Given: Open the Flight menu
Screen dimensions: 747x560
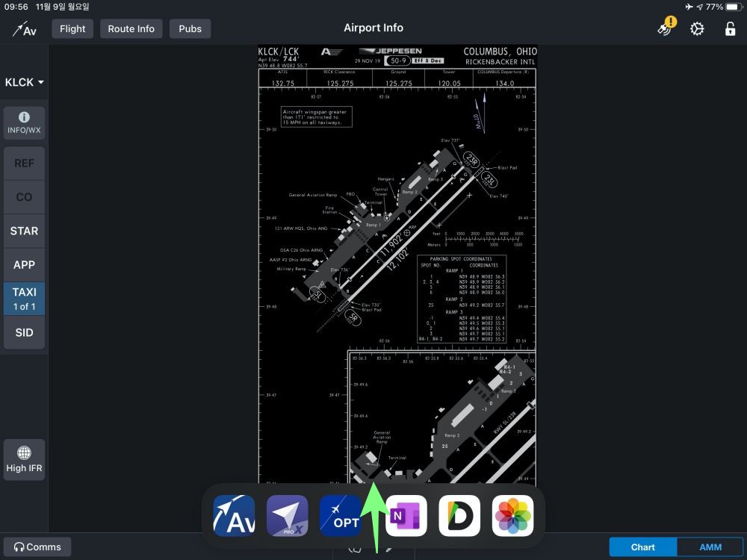Looking at the screenshot, I should pos(72,29).
